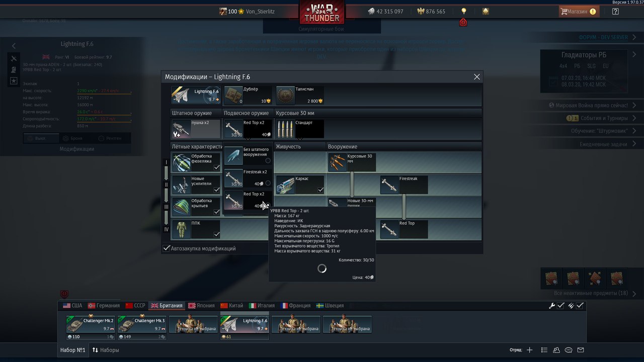Switch to the Германия country tab
Image resolution: width=644 pixels, height=362 pixels.
click(104, 306)
